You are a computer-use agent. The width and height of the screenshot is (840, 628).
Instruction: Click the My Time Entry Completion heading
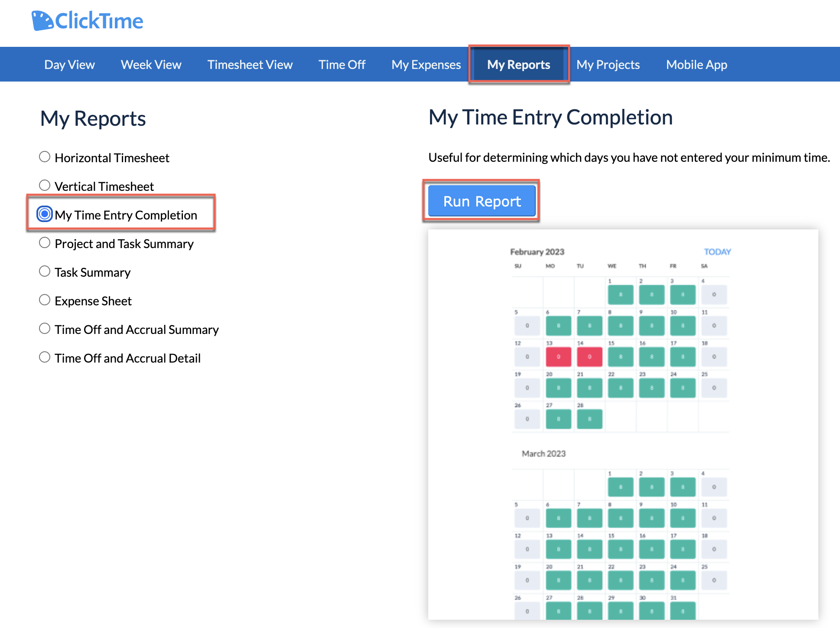[550, 118]
